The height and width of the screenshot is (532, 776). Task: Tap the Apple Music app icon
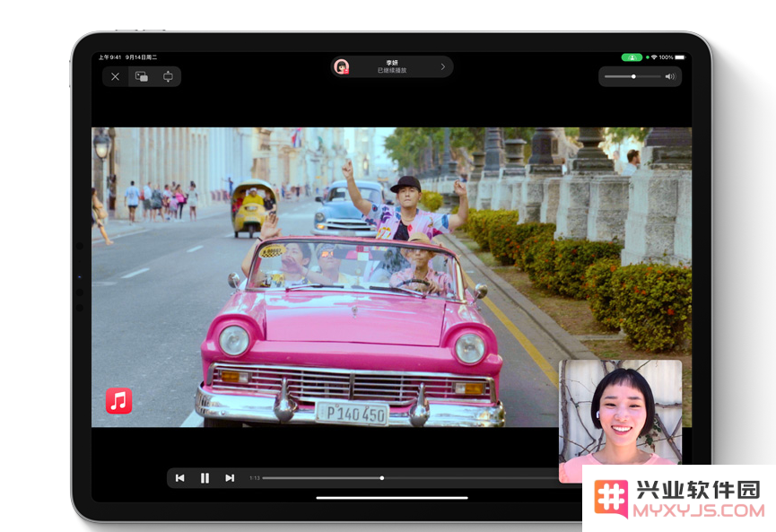[118, 400]
